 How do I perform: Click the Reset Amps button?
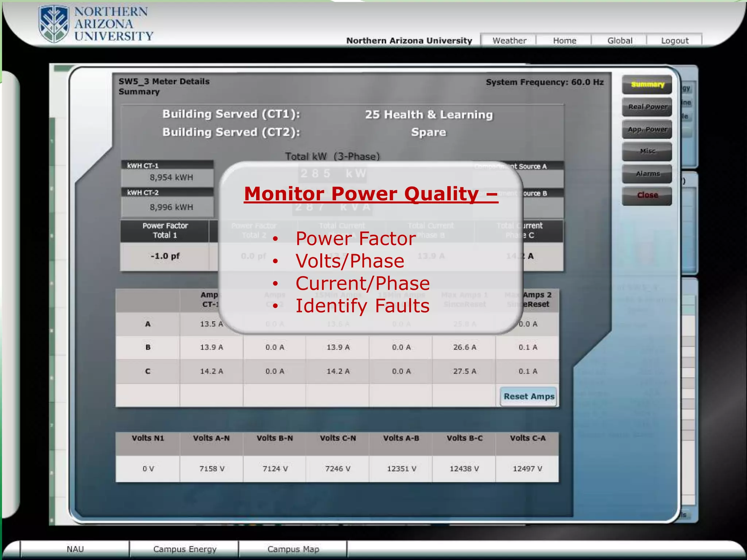pos(529,396)
